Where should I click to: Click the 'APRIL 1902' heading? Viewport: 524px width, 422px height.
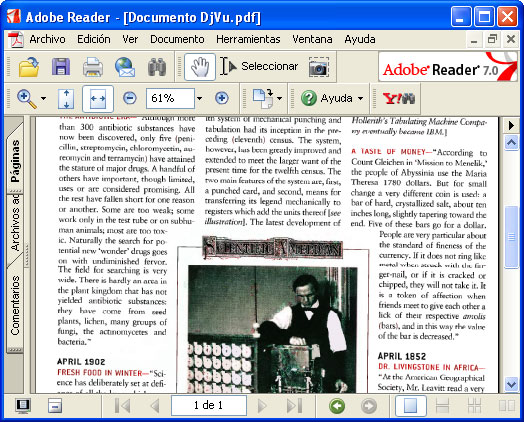click(81, 362)
